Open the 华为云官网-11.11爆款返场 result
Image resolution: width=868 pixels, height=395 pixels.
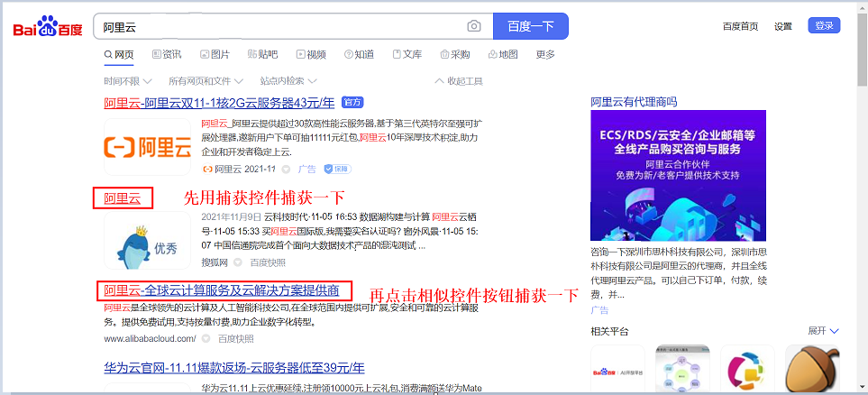click(x=234, y=368)
